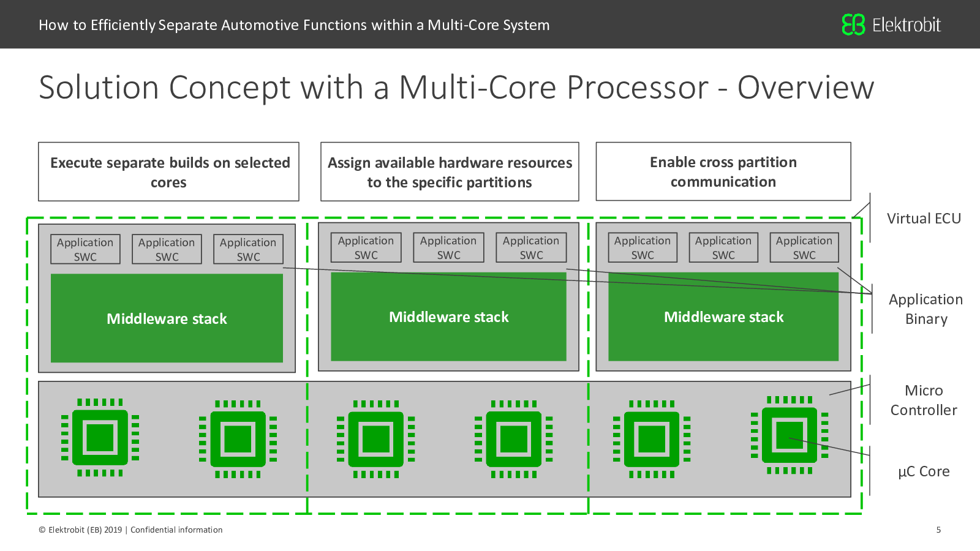Image resolution: width=980 pixels, height=551 pixels.
Task: Click the 'Virtual ECU' label
Action: pos(924,219)
